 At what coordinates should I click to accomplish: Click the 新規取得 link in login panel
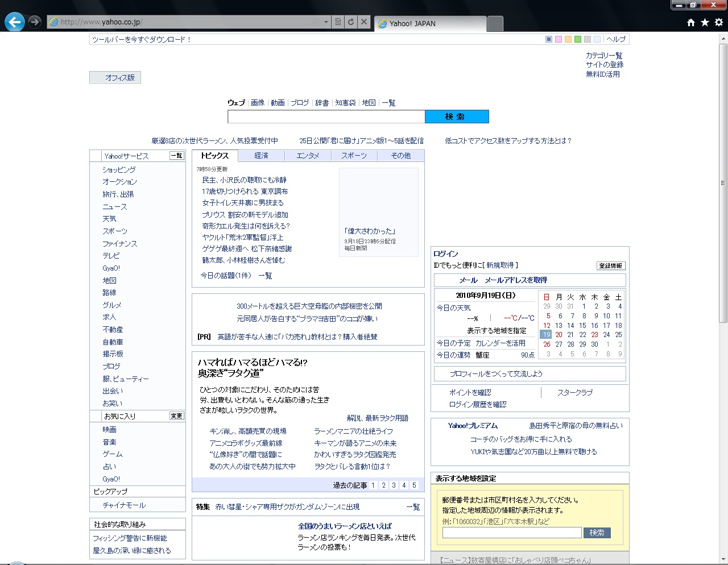[500, 265]
